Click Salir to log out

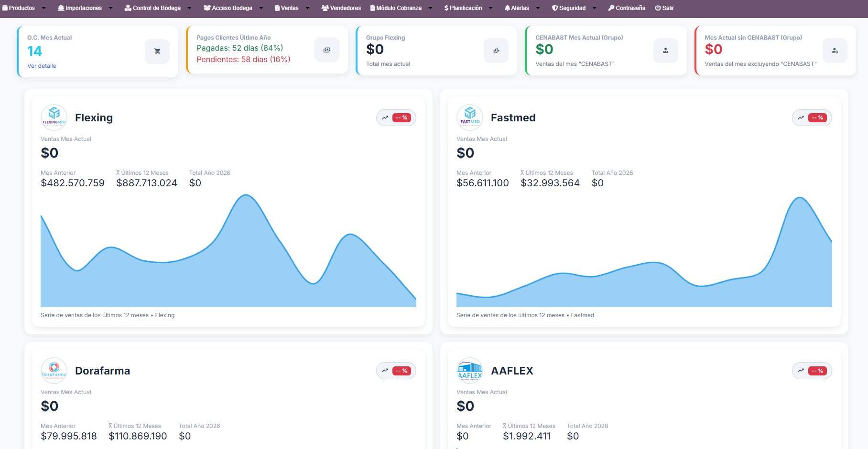coord(664,8)
